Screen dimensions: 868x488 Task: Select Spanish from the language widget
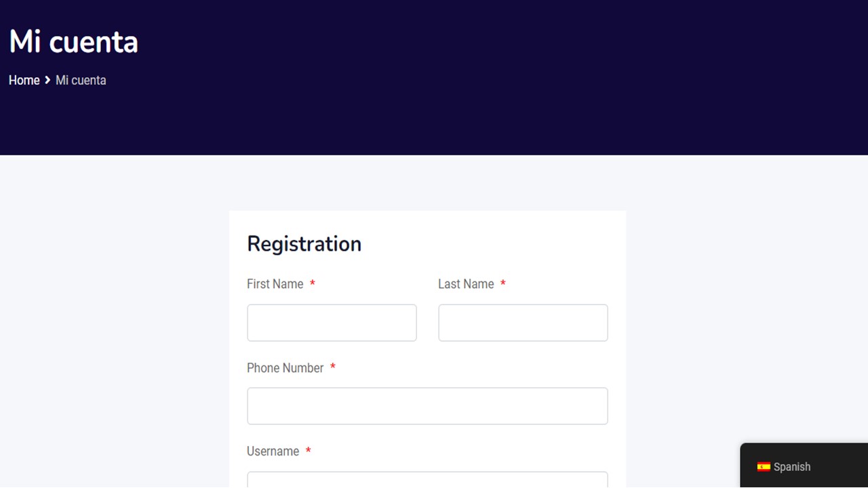point(792,467)
